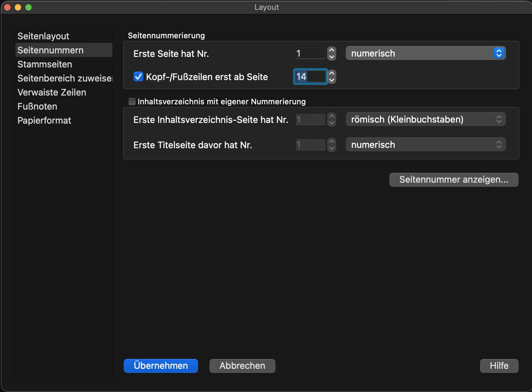
Task: Click 'Seitennummer anzeigen...' button
Action: [x=453, y=180]
